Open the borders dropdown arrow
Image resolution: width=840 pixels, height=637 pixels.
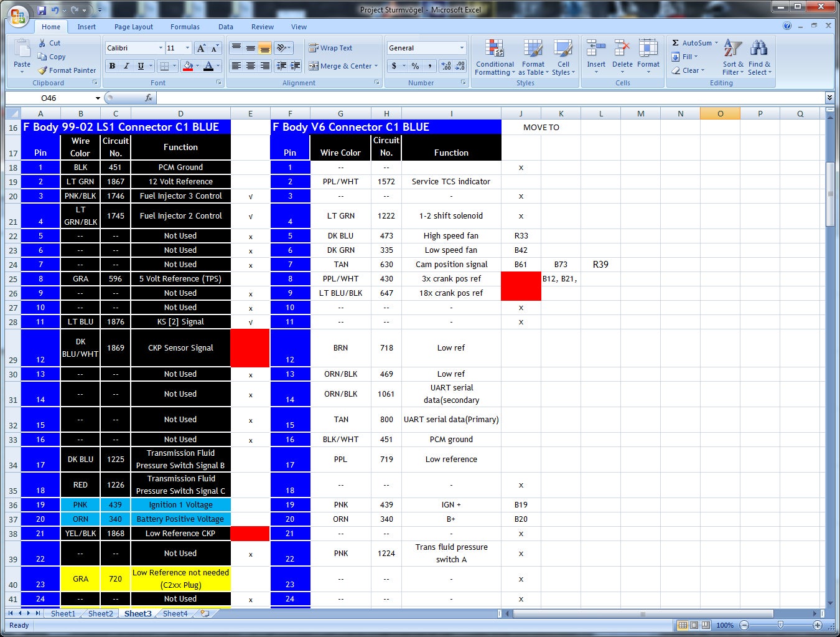click(x=174, y=66)
